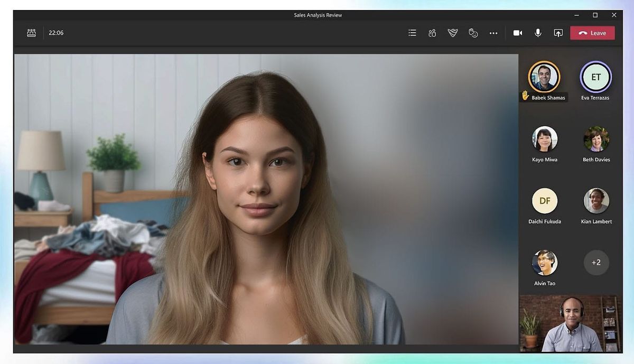This screenshot has height=364, width=634.
Task: Show the participants list
Action: (432, 33)
